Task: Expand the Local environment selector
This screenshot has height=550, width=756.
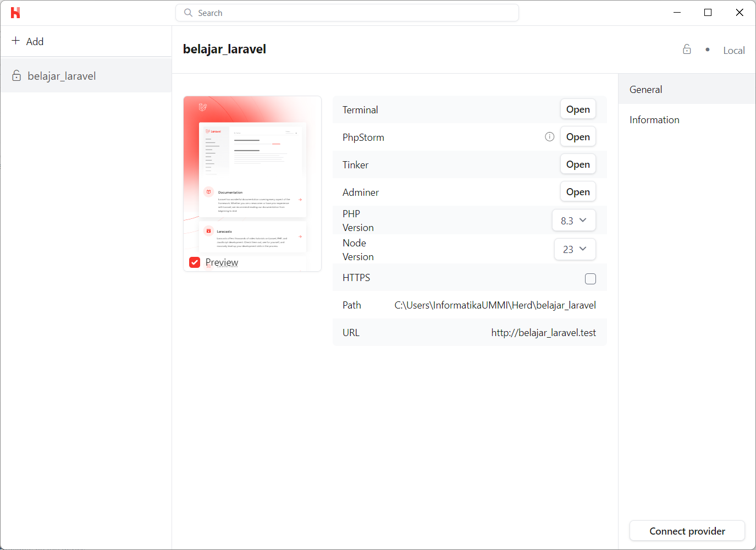Action: click(734, 50)
